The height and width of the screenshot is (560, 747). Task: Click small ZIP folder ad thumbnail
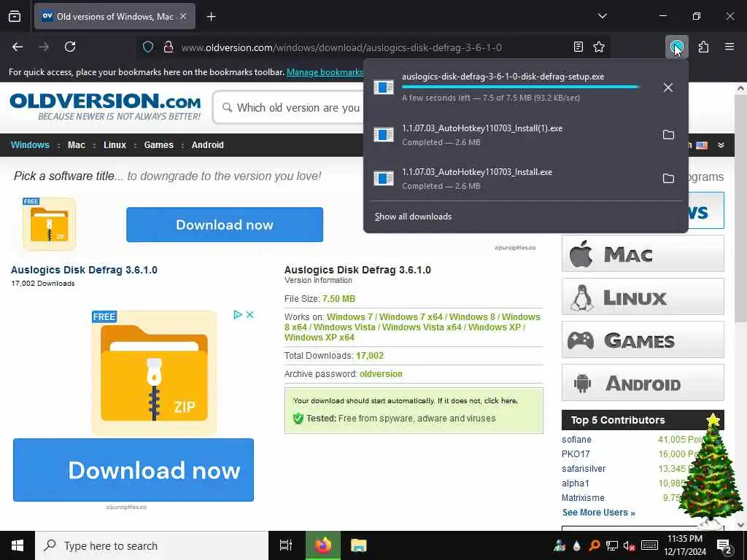tap(49, 224)
